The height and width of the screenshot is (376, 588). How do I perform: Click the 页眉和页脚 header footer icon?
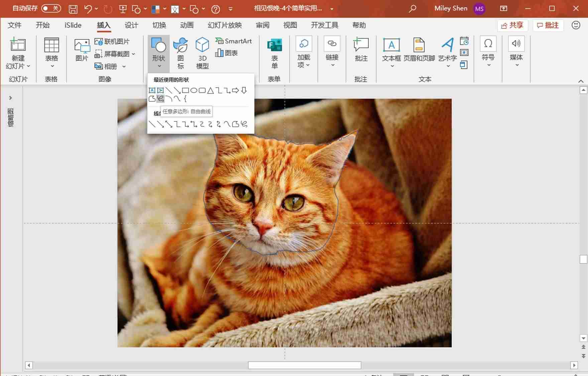(419, 50)
